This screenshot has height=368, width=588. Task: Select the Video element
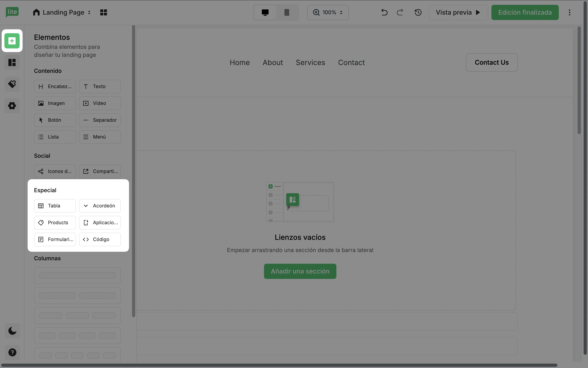pos(100,103)
